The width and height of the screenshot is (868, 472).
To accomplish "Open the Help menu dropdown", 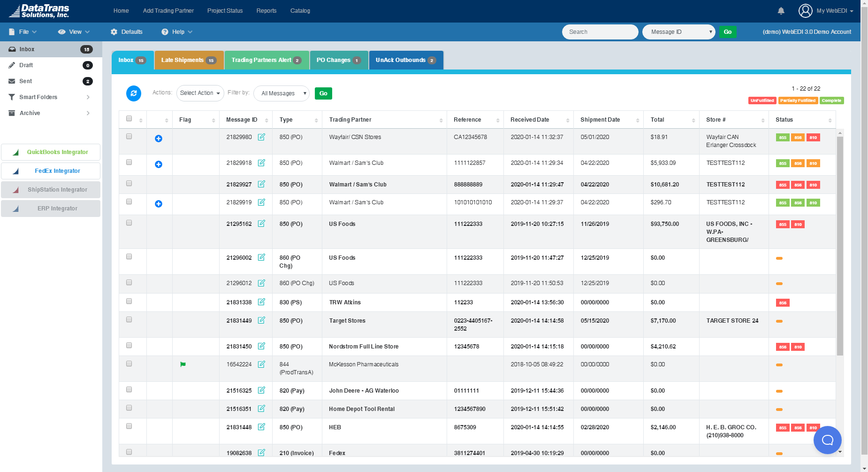I will (x=177, y=32).
